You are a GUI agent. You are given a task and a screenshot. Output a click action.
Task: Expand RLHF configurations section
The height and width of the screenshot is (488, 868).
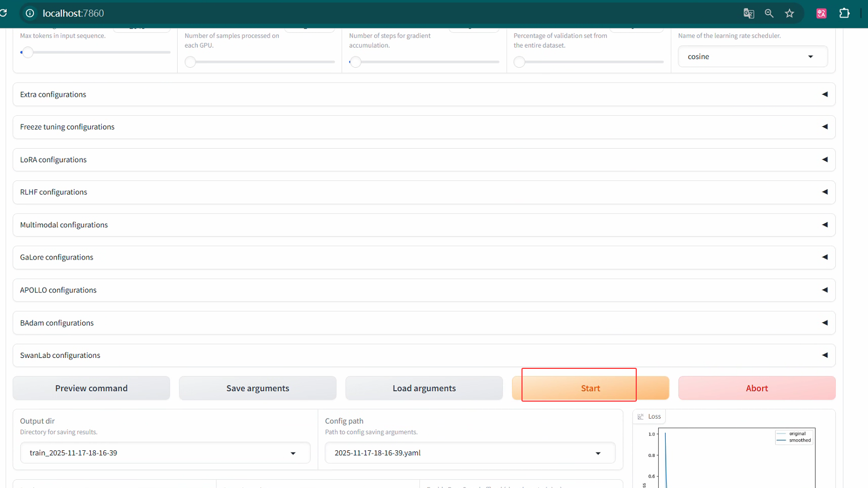(424, 192)
